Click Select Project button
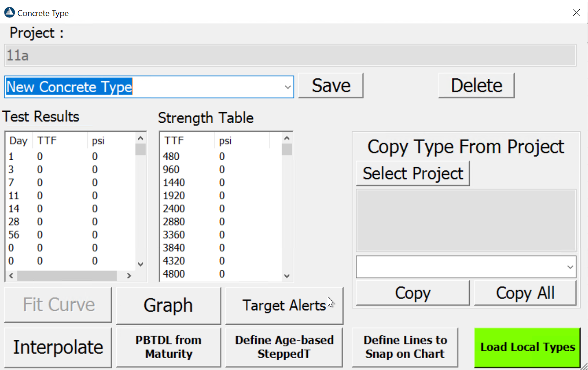588x370 pixels. (x=413, y=174)
